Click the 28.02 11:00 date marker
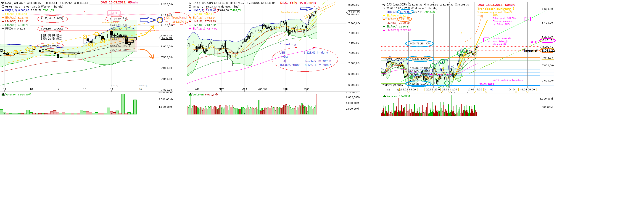 [x=449, y=89]
